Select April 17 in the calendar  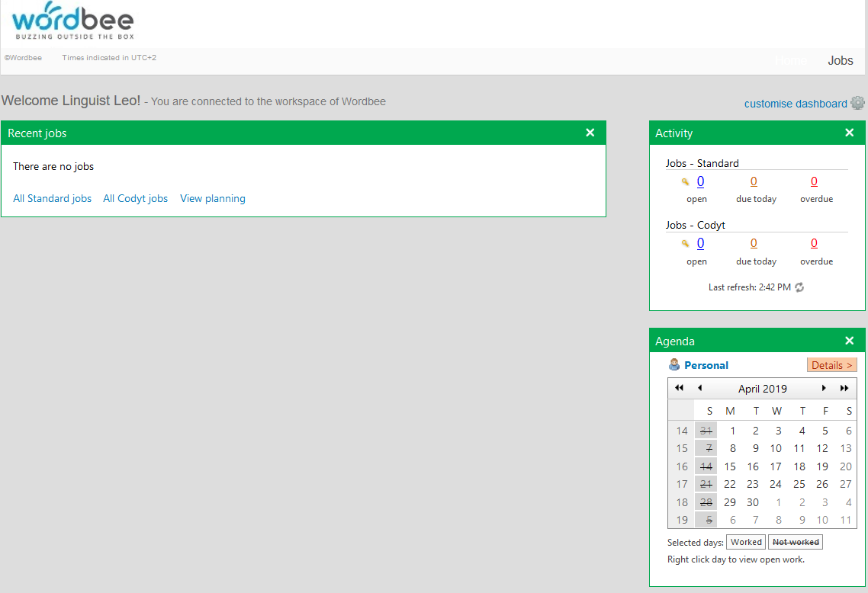pos(776,466)
